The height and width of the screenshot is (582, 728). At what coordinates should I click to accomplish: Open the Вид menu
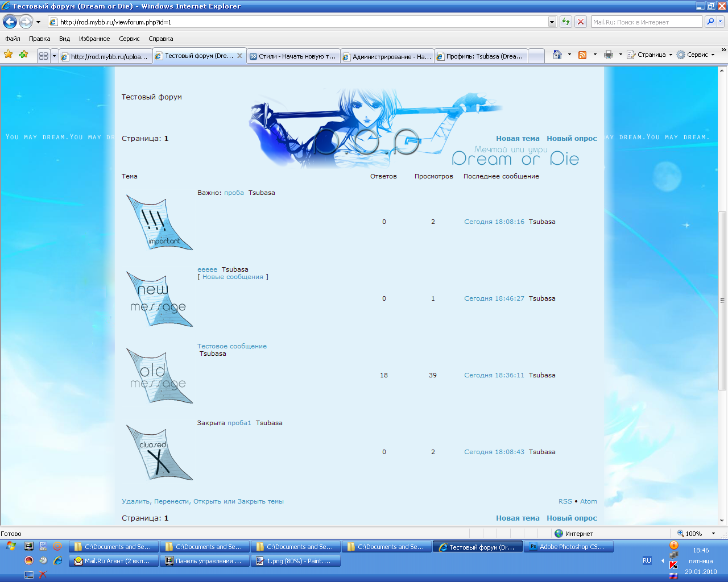65,39
